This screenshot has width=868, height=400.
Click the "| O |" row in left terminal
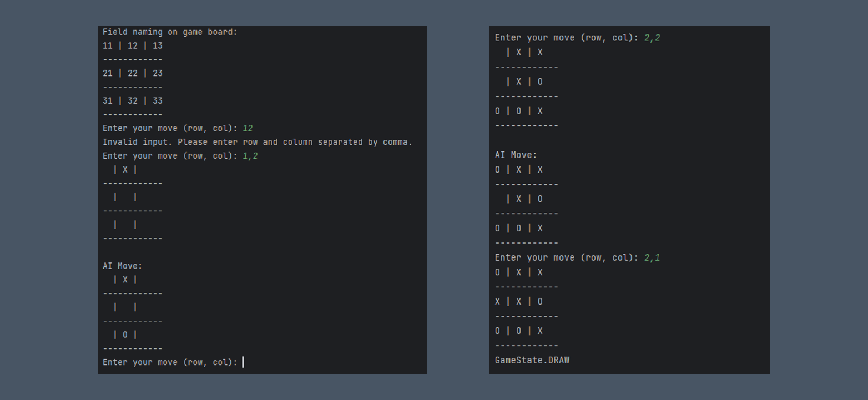(125, 335)
